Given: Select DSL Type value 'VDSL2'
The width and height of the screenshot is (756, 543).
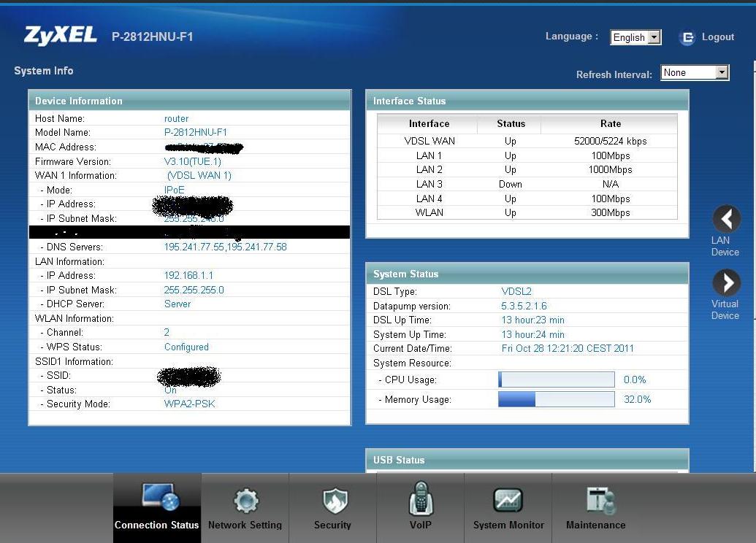Looking at the screenshot, I should [x=516, y=291].
